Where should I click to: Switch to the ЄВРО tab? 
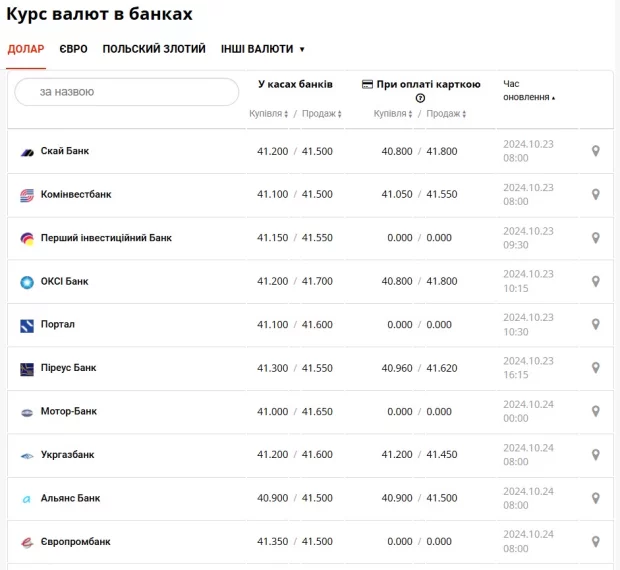coord(73,49)
